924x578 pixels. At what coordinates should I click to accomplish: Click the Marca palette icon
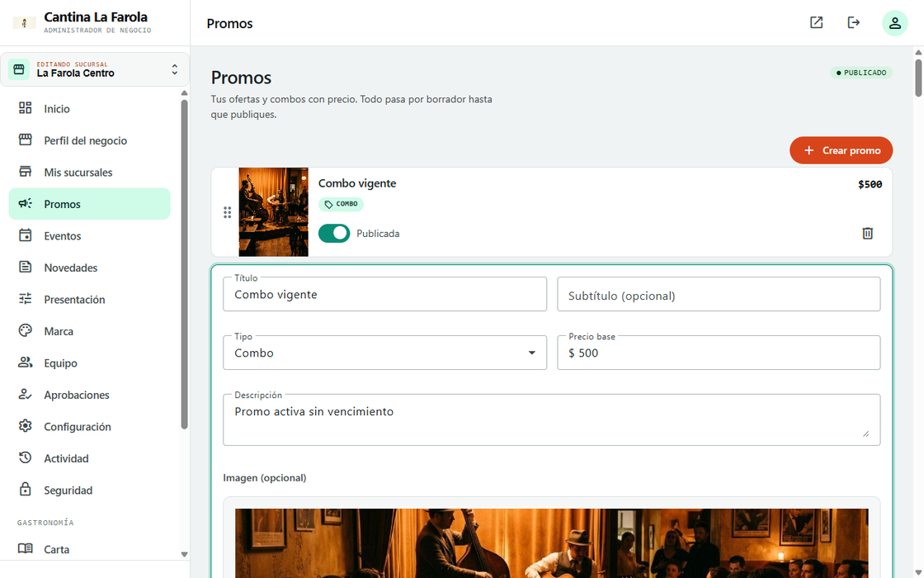(x=25, y=331)
